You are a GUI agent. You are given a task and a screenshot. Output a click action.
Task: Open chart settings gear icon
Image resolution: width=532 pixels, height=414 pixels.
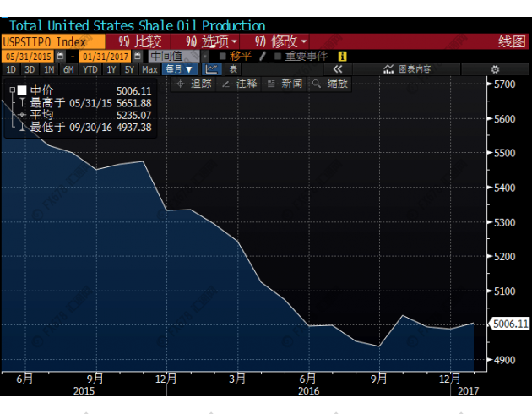(x=496, y=69)
